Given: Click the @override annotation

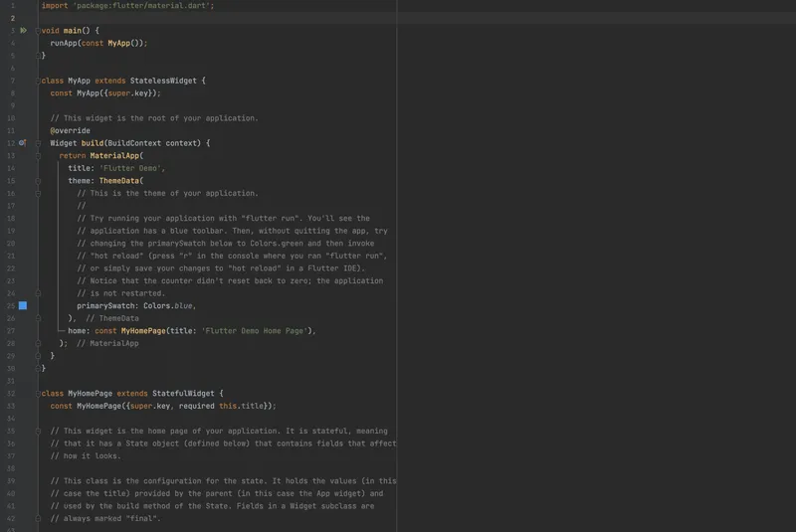Looking at the screenshot, I should 70,131.
